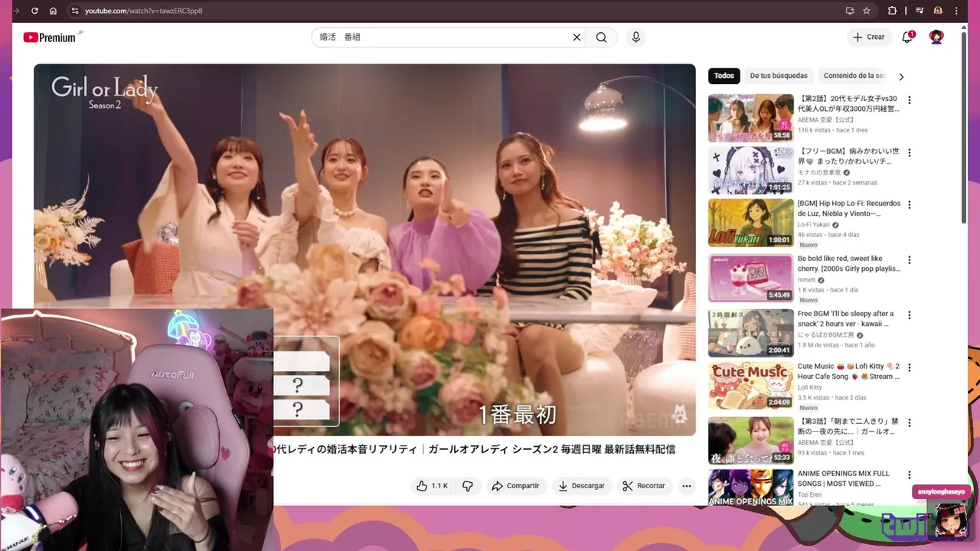The height and width of the screenshot is (551, 980).
Task: Open Cute Music Lofi Kitty video title
Action: tap(848, 371)
